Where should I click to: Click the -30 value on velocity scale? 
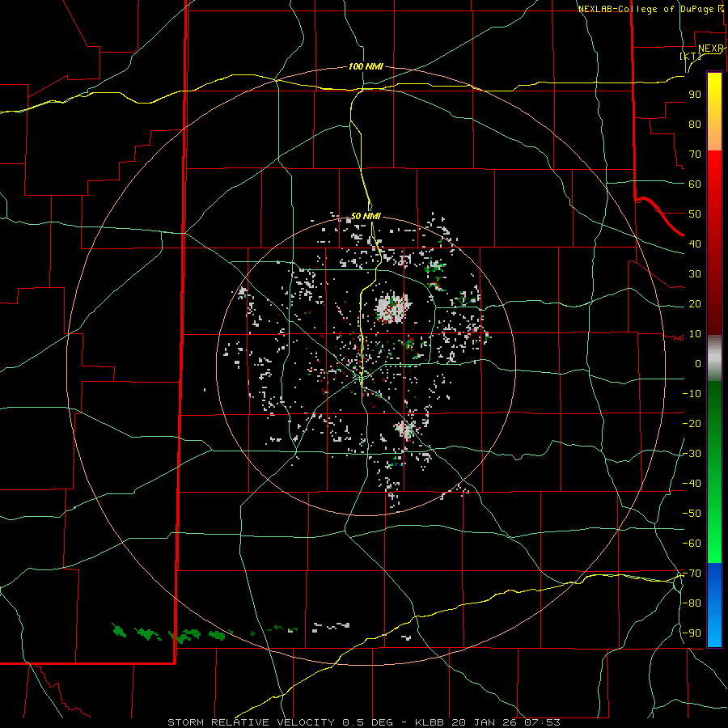692,454
